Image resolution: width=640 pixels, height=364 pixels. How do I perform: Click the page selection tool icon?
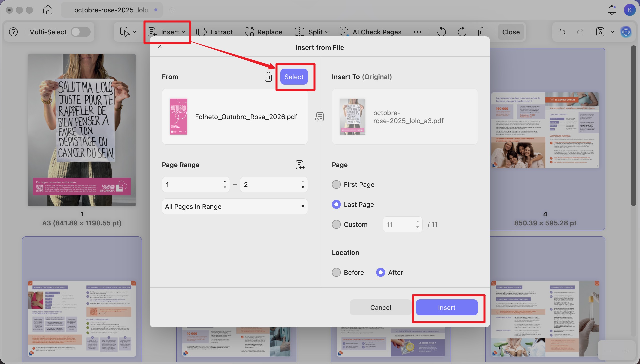(x=125, y=32)
